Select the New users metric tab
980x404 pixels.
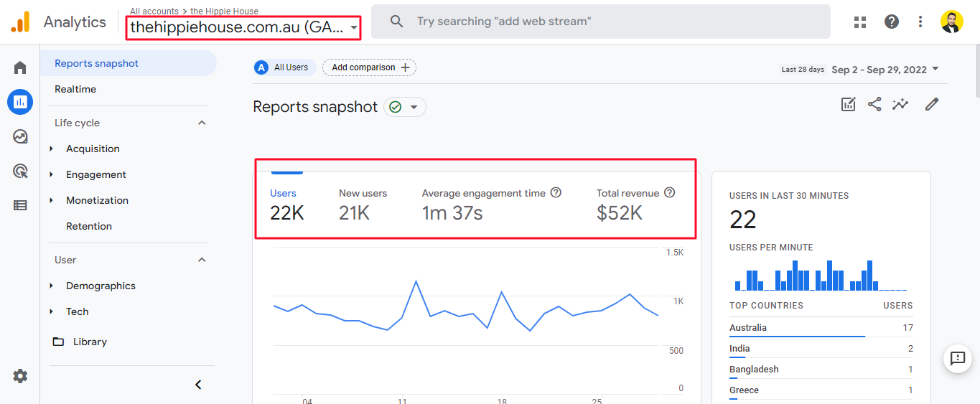click(363, 205)
